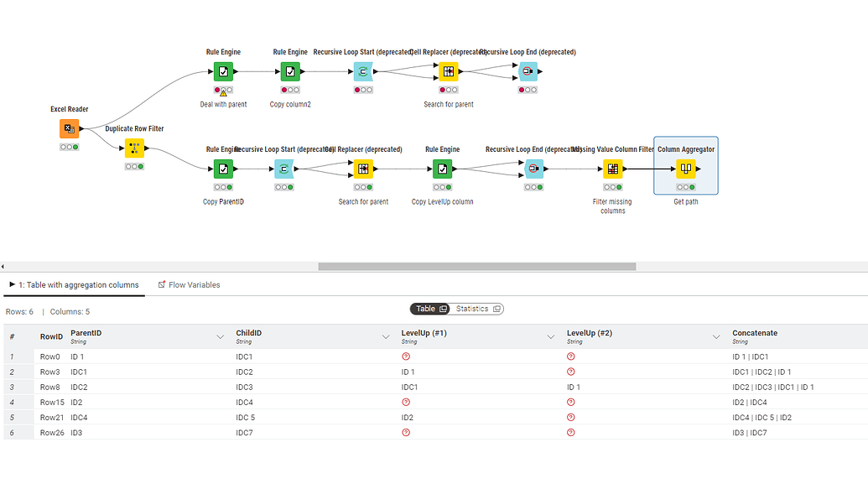Select the "Filter missing columns" node
Viewport: 868px width, 489px height.
(x=613, y=169)
